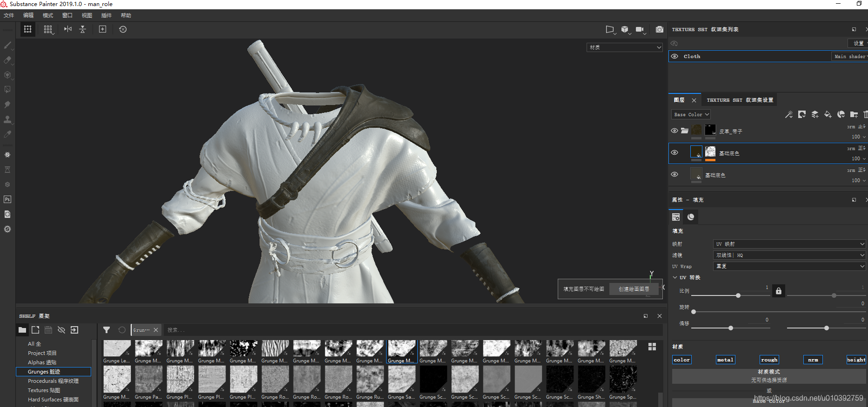Click the 比例 scale slider
868x407 pixels.
[x=730, y=295]
